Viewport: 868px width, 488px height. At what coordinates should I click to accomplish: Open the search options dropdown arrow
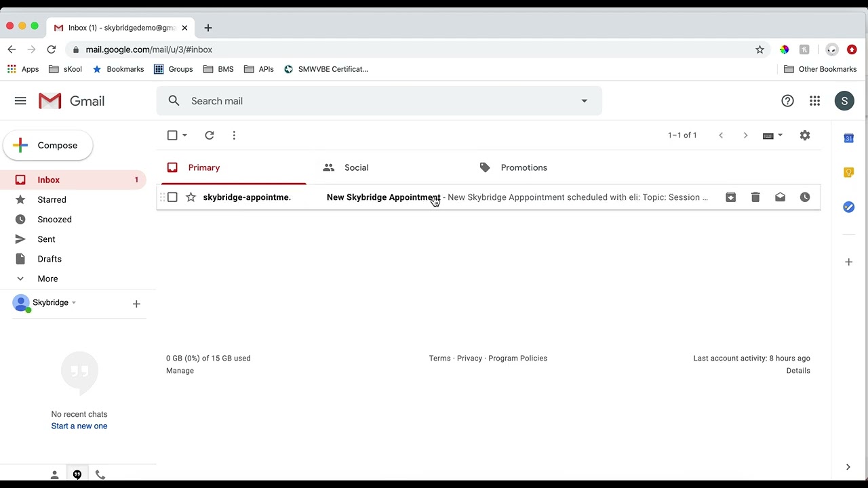[x=584, y=101]
